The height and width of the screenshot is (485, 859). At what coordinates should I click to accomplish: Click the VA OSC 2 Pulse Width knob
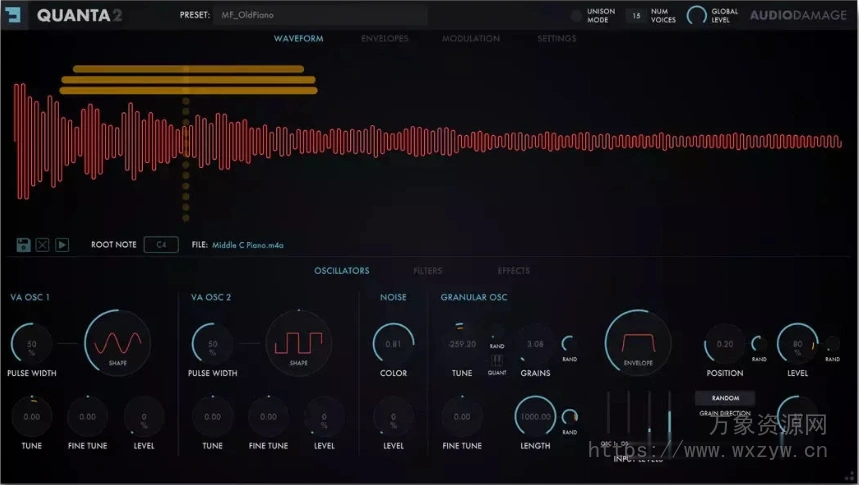[213, 344]
